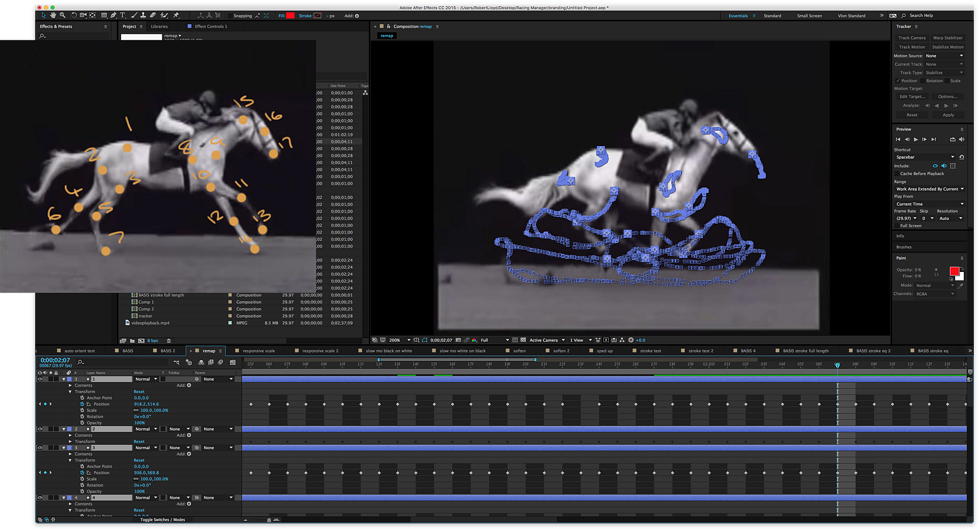
Task: Click the Stabilize Motion button
Action: pyautogui.click(x=947, y=47)
